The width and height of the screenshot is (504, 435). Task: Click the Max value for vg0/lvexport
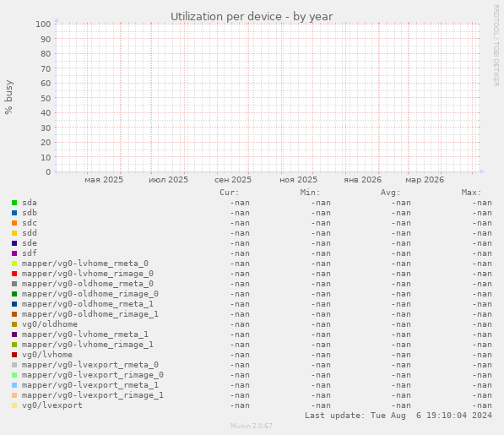click(x=482, y=405)
